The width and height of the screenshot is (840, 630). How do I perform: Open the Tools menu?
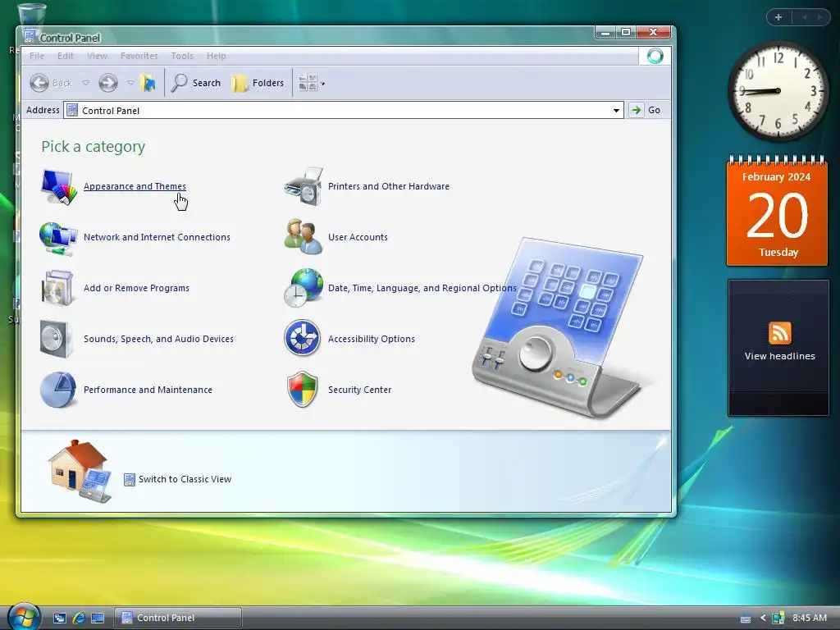[182, 56]
